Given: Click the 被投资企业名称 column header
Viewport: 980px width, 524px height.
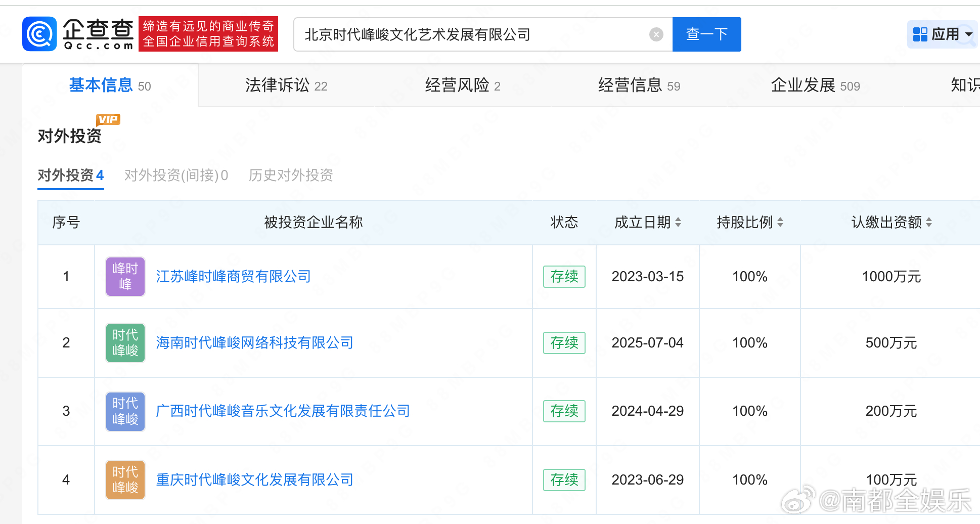Looking at the screenshot, I should coord(314,222).
